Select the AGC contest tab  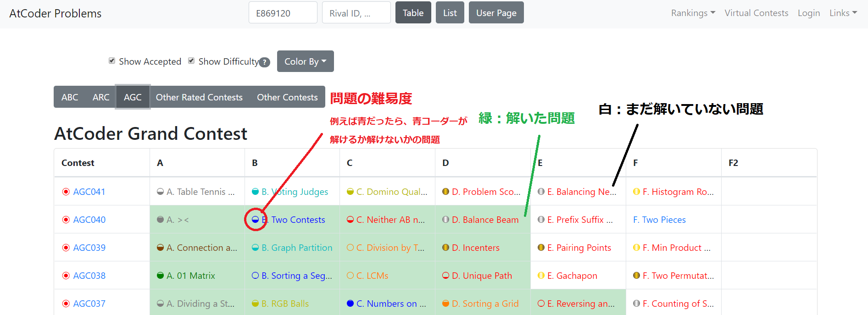[133, 97]
